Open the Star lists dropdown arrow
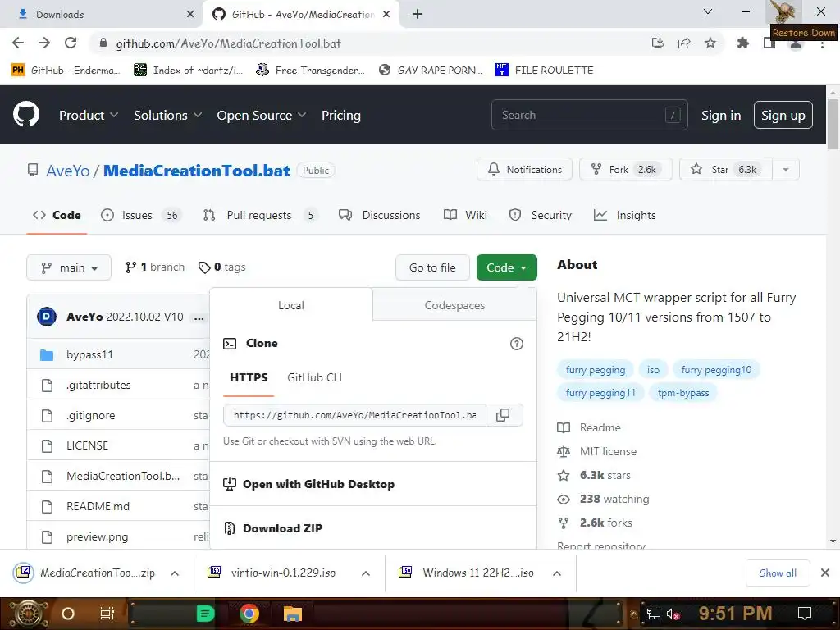Viewport: 840px width, 630px height. click(x=786, y=170)
